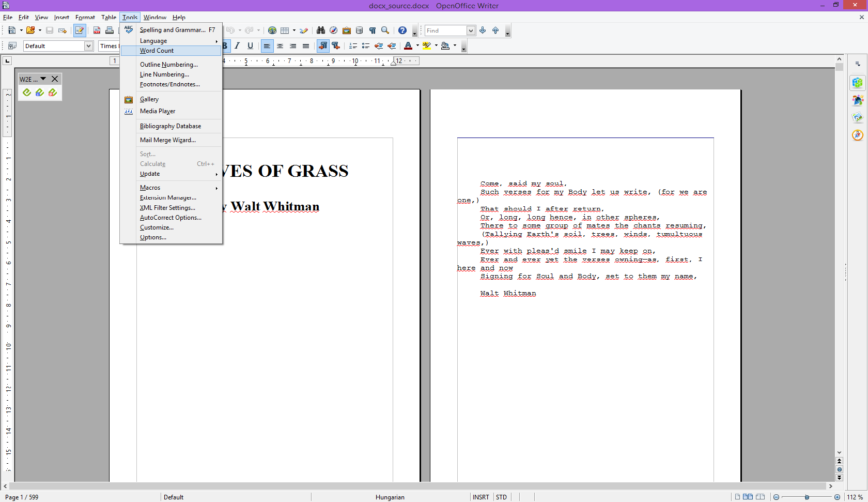Click the Insert Table icon

point(285,31)
